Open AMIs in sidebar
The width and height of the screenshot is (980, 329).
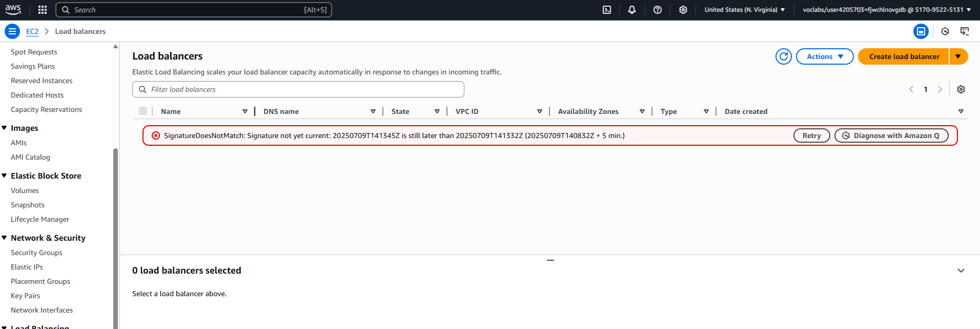(x=18, y=143)
